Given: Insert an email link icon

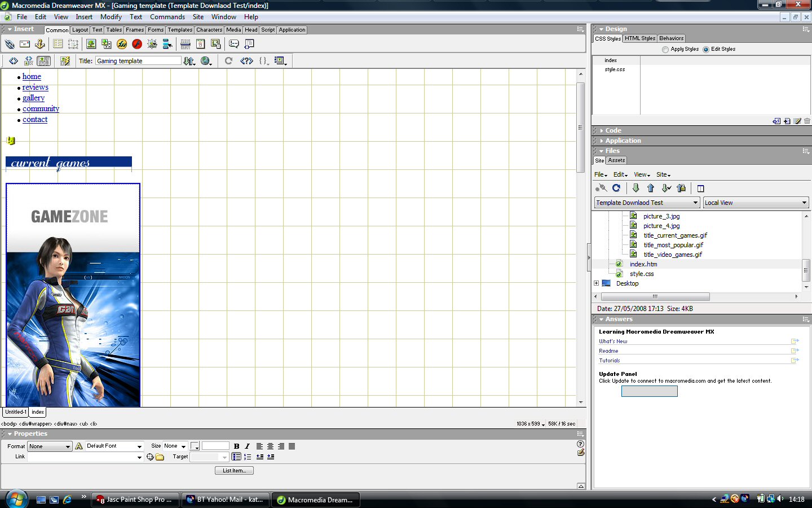Looking at the screenshot, I should coord(25,44).
